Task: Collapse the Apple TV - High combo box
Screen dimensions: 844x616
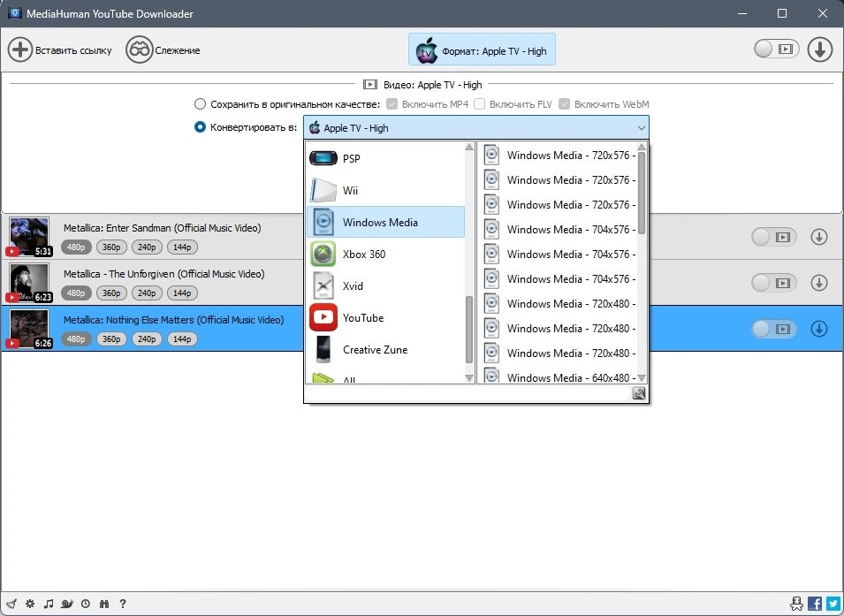Action: (475, 127)
